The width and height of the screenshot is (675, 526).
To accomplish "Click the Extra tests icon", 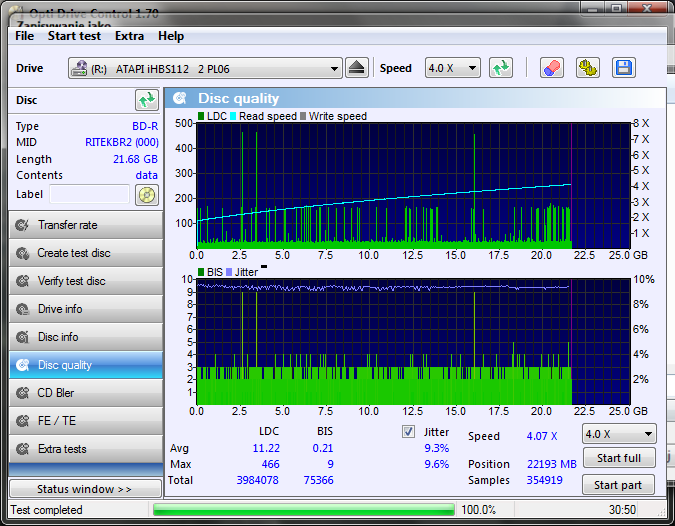I will point(22,449).
